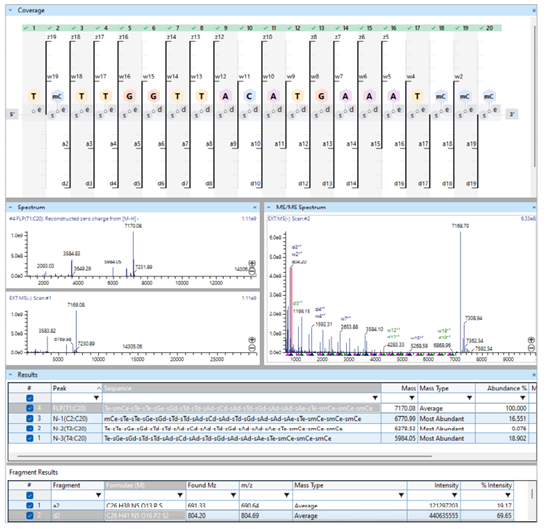Collapse the MS/MS Spectrum panel
Screen dimensions: 546x529
click(x=269, y=207)
